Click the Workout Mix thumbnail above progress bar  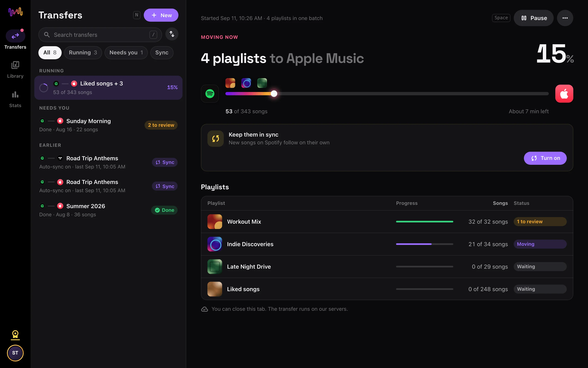coord(230,83)
